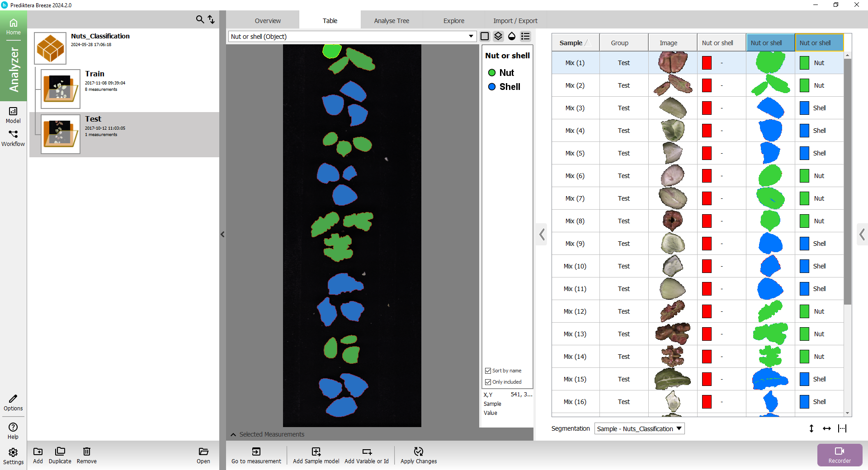Switch to the Explore tab

(453, 21)
